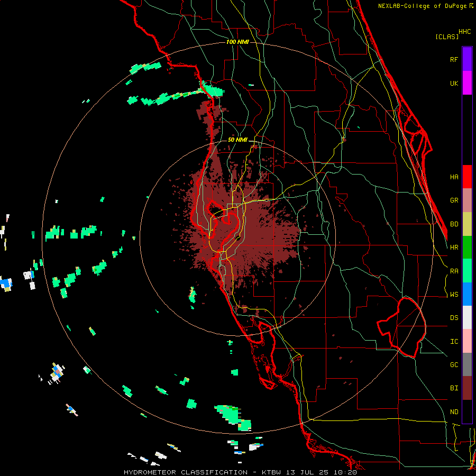Viewport: 476px width, 476px height.
Task: Select the GC gray legend swatch
Action: (x=467, y=364)
